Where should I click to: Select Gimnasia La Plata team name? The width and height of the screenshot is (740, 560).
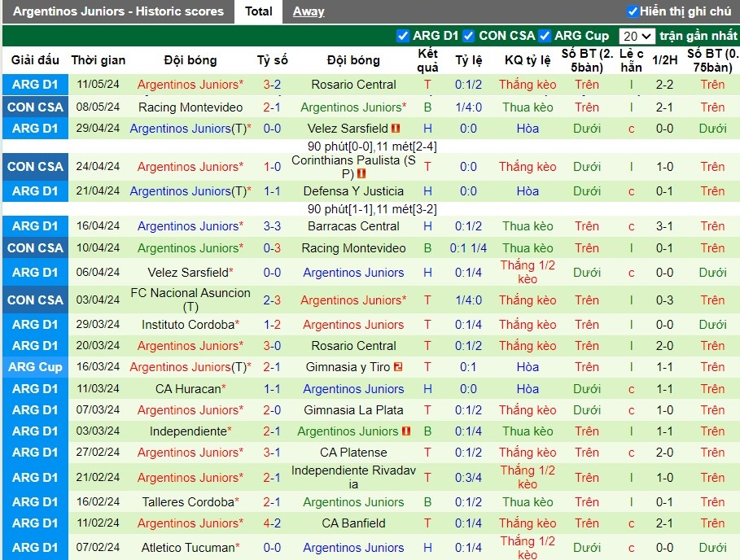(x=353, y=410)
